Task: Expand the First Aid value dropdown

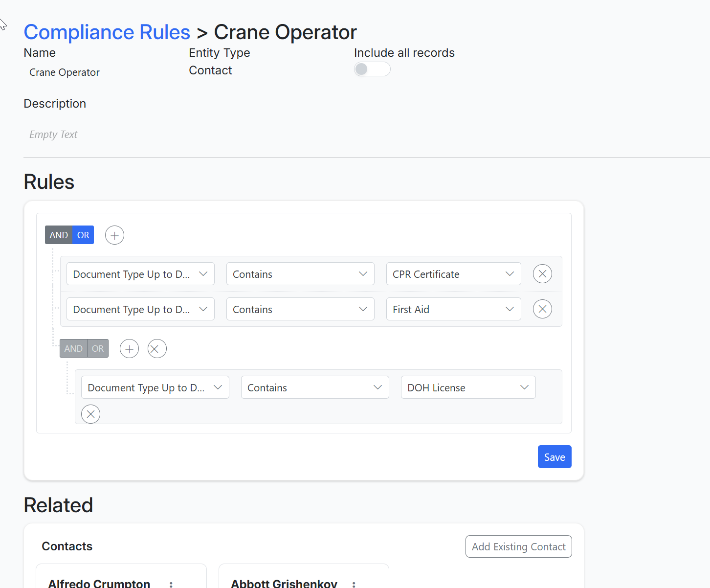Action: click(x=453, y=309)
